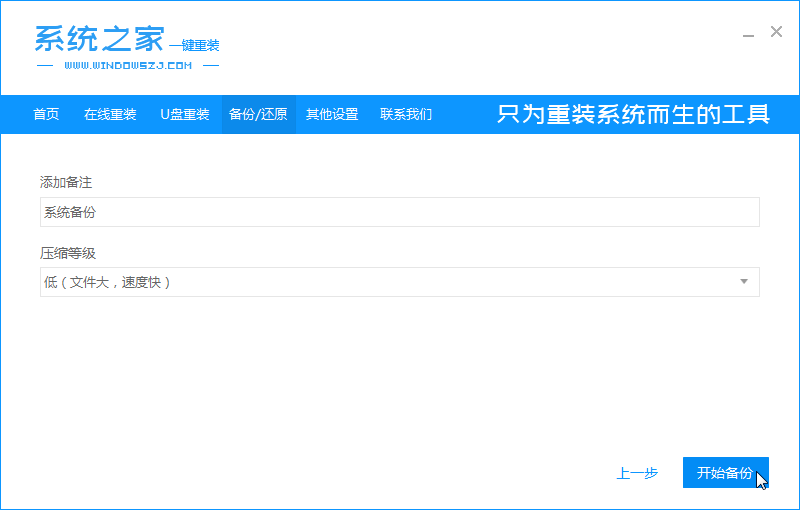
Task: Expand the dropdown arrow for compression level
Action: [744, 282]
